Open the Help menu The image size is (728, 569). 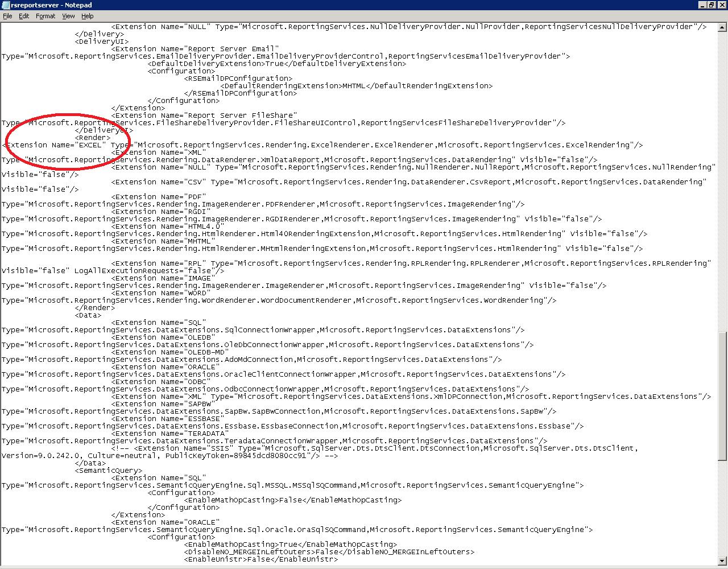tap(88, 16)
